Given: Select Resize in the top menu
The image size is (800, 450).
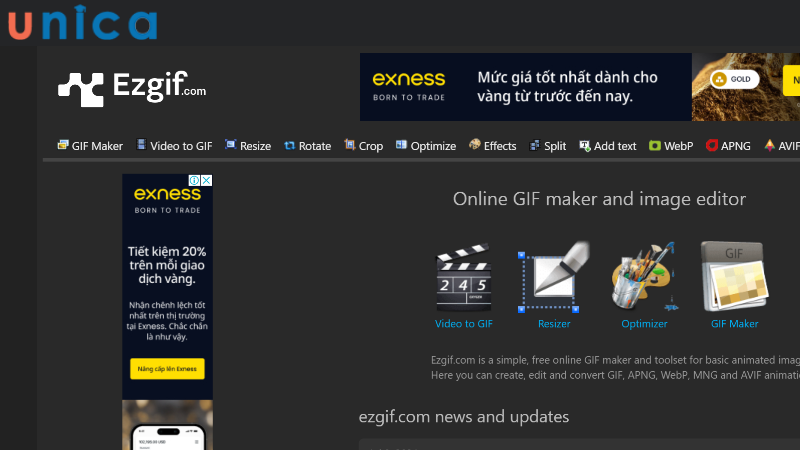Looking at the screenshot, I should tap(248, 146).
